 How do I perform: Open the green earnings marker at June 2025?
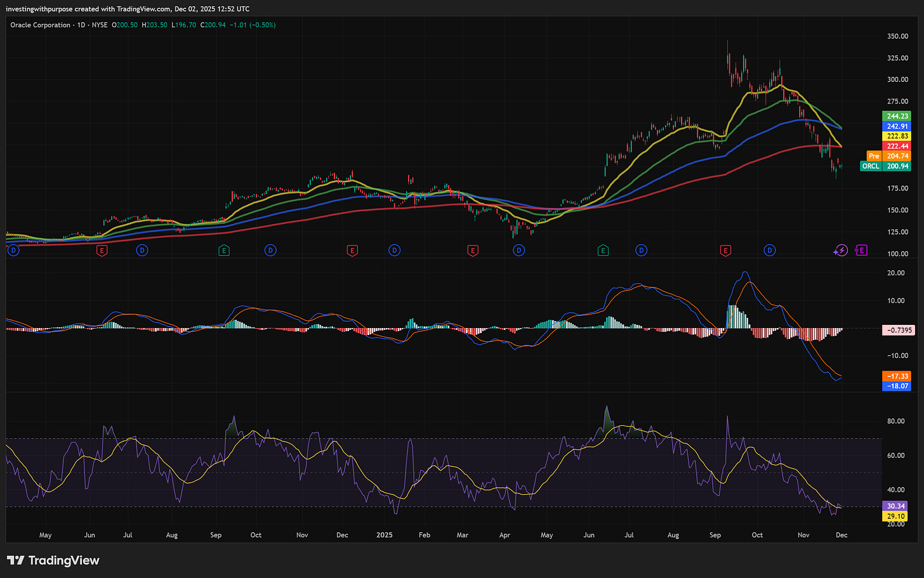[x=603, y=251]
